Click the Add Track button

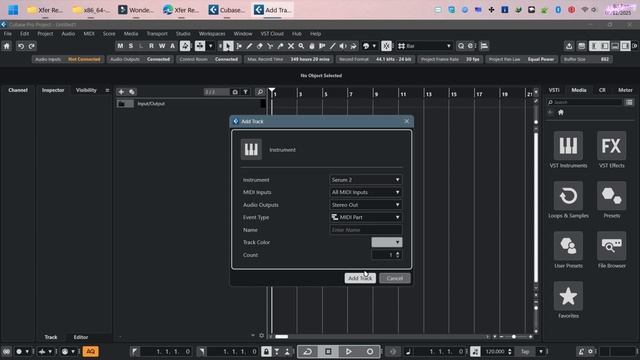[x=360, y=278]
